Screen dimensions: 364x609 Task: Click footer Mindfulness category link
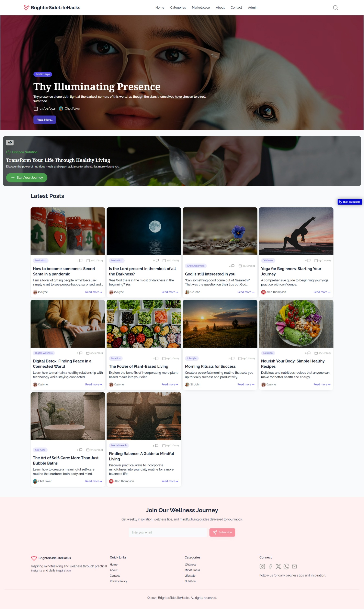[x=192, y=570]
